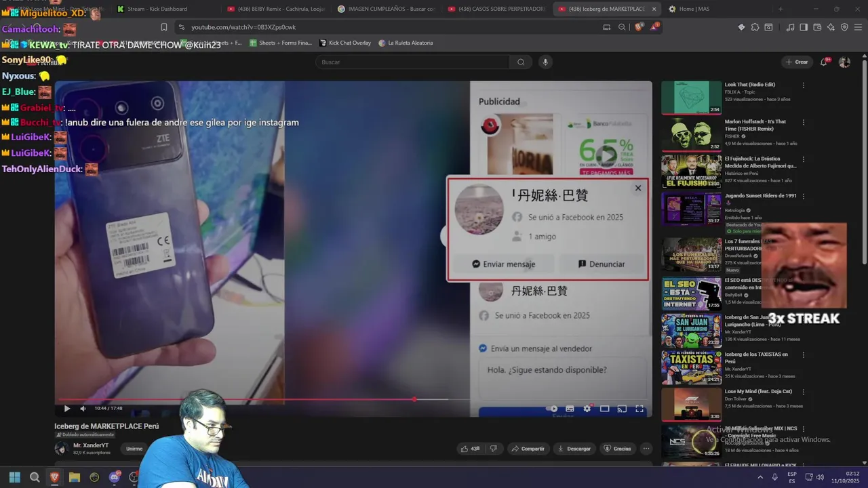The height and width of the screenshot is (488, 868).
Task: Switch to CASOS SOBRE PERPETRADORES tab
Action: coord(496,9)
